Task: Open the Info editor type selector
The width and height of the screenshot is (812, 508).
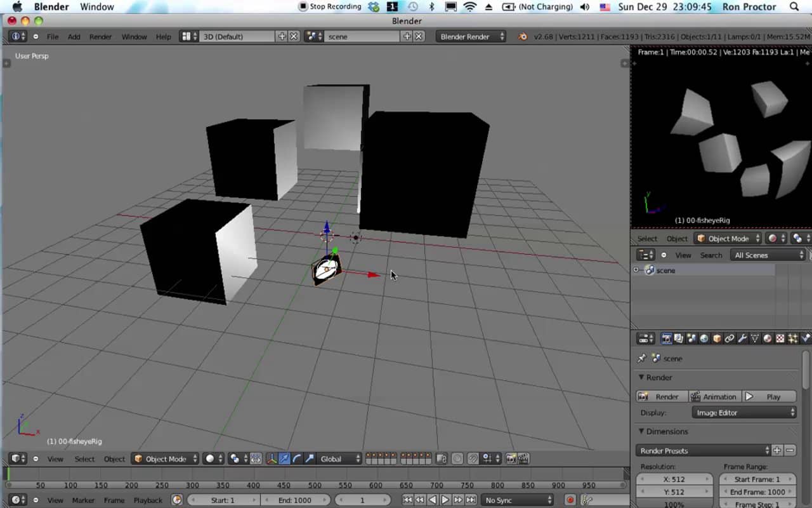Action: coord(17,36)
